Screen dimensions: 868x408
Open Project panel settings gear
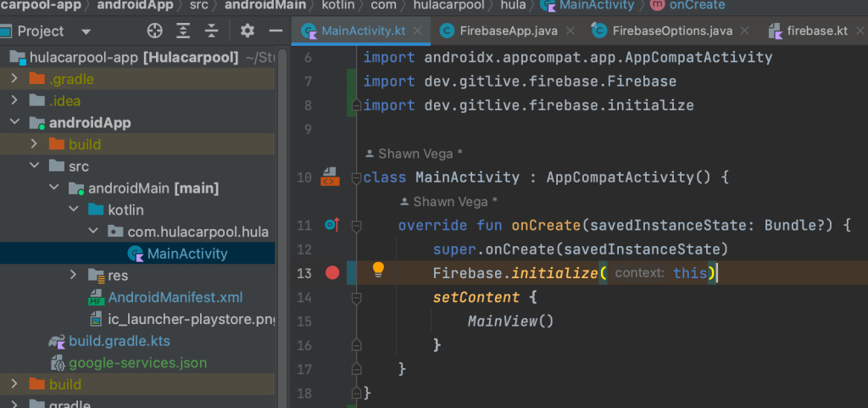point(247,31)
